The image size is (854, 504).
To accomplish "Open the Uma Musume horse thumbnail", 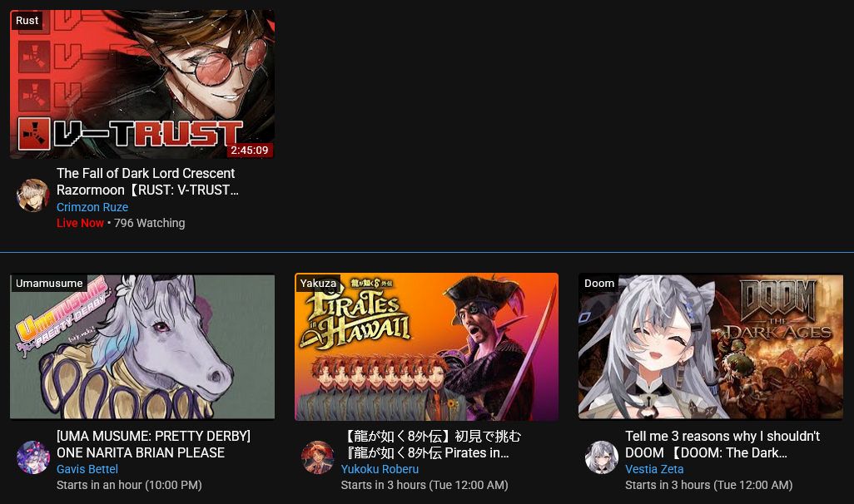I will (142, 347).
